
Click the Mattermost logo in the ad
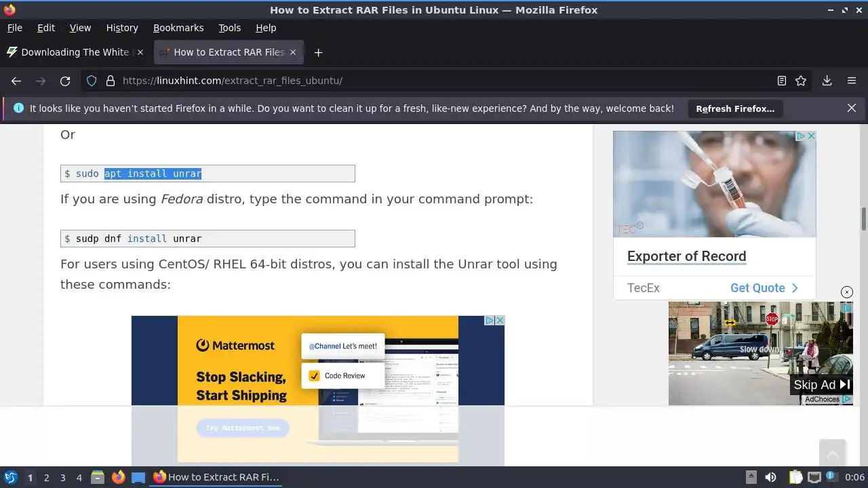pos(235,346)
